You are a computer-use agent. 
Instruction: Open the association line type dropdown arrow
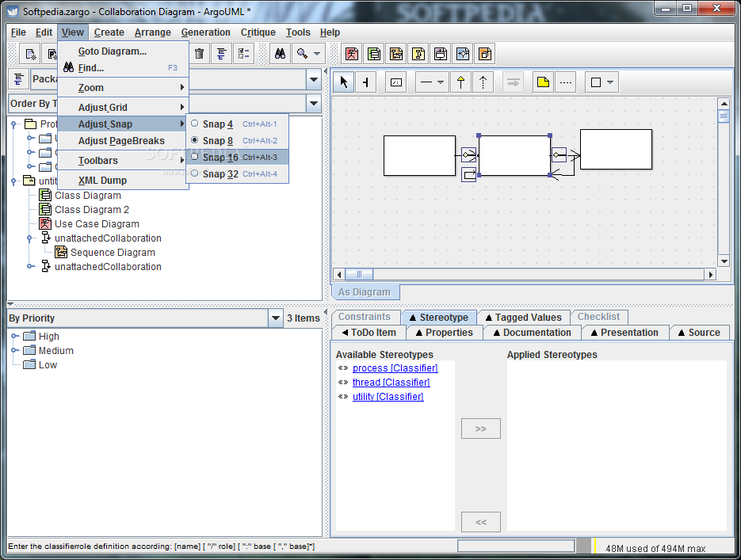(x=441, y=82)
